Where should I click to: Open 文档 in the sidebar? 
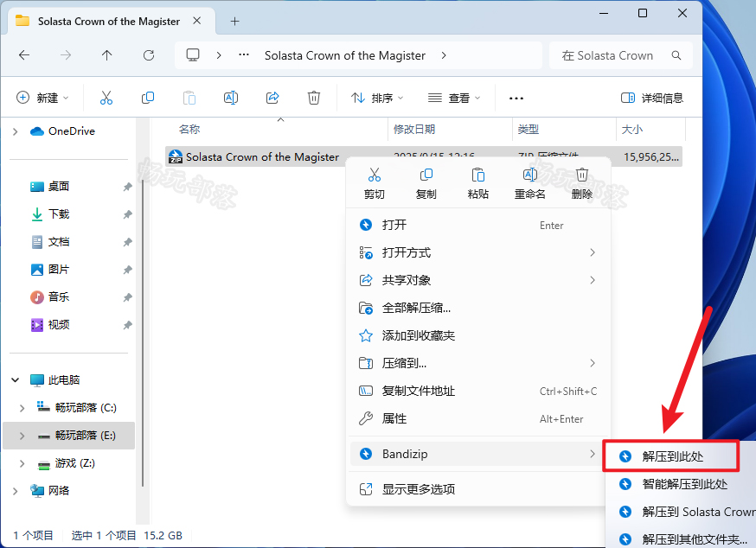pyautogui.click(x=58, y=242)
